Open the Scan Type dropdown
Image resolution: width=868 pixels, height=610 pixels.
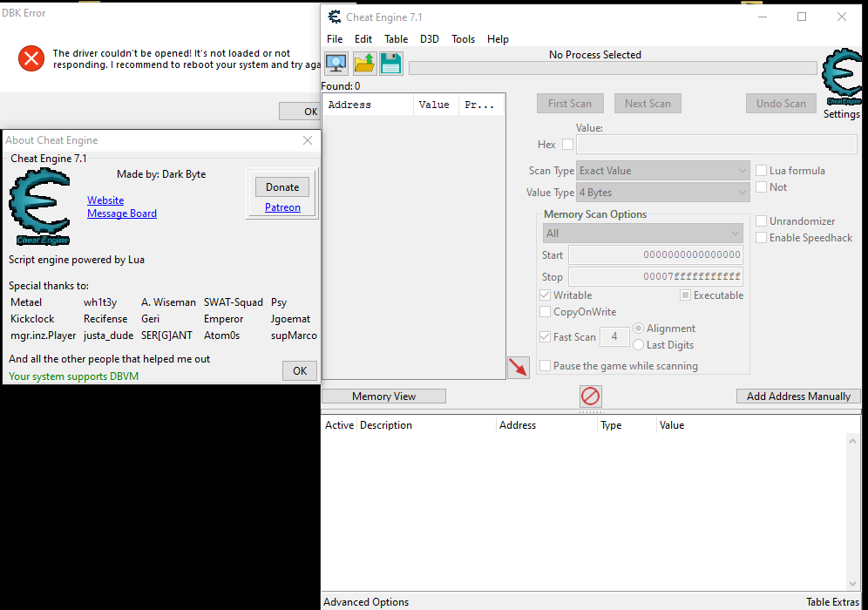tap(662, 171)
